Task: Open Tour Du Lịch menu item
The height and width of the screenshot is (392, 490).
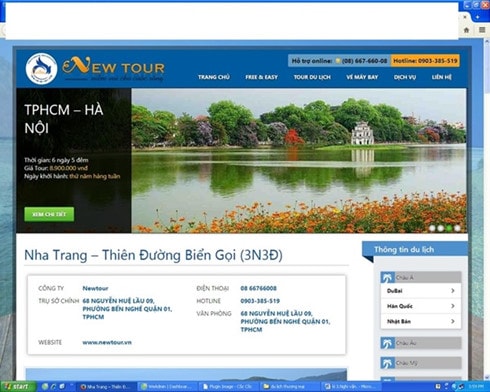Action: [312, 77]
